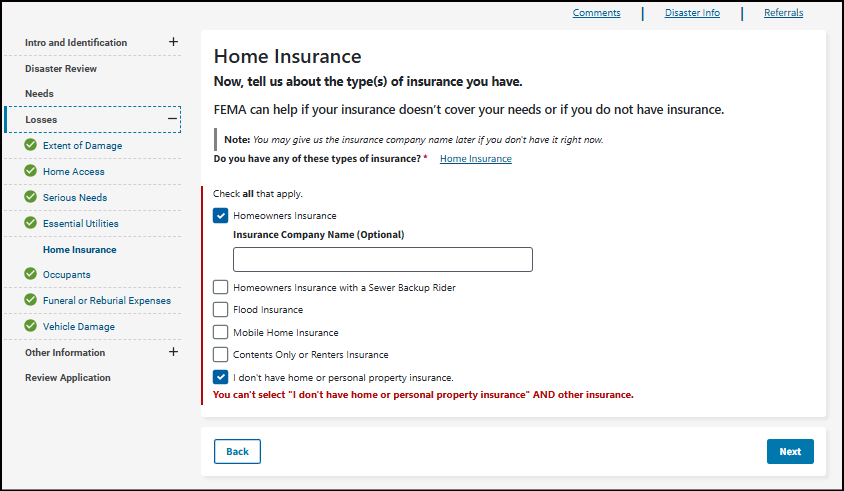
Task: Check the Flood Insurance checkbox
Action: (220, 310)
